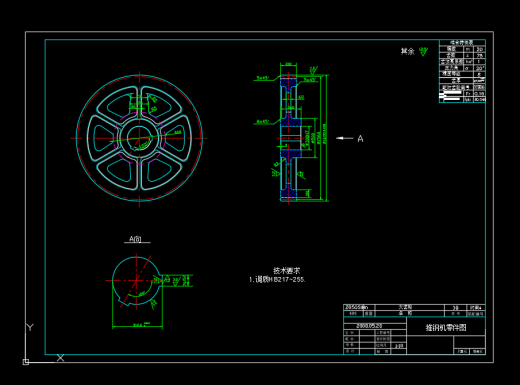Click the UCS 'Y' axis label
Image resolution: width=520 pixels, height=385 pixels.
(x=30, y=327)
